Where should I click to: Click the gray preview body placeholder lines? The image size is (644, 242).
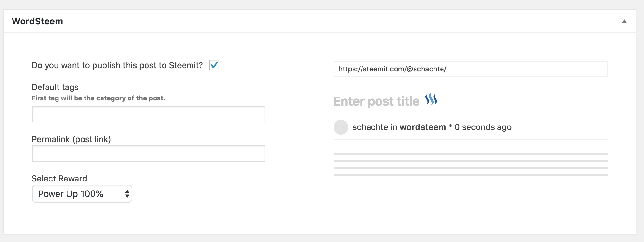click(x=470, y=164)
